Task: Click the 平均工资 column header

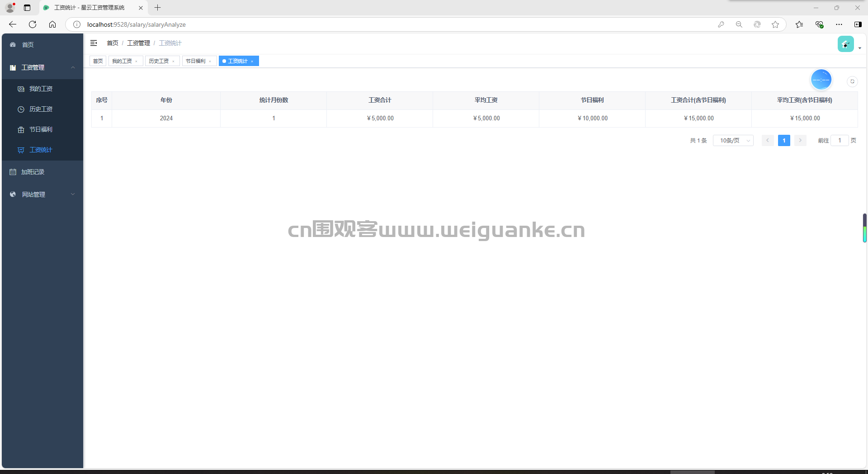Action: coord(486,100)
